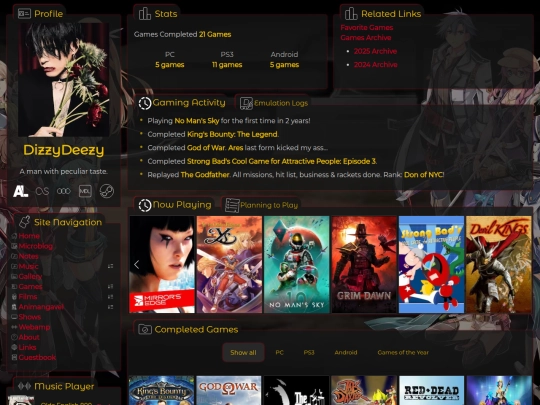Click the '21 Games' completed count
The height and width of the screenshot is (405, 540).
click(x=215, y=34)
